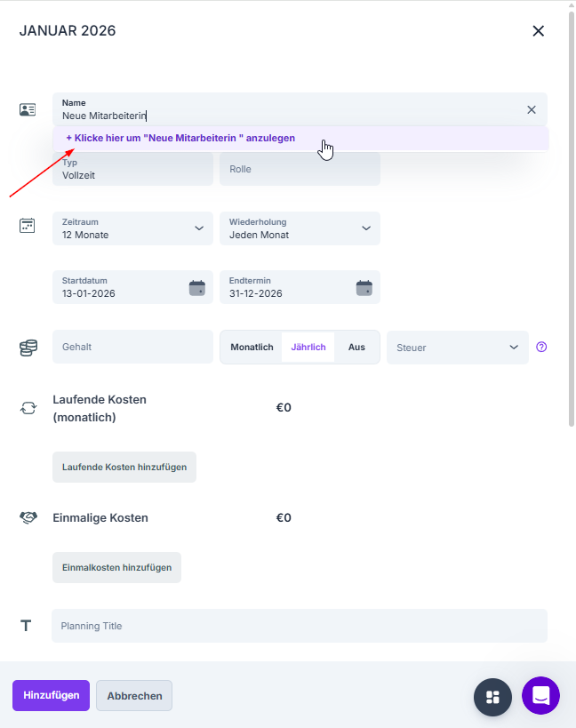Close the Januar 2026 dialog
Image resolution: width=576 pixels, height=728 pixels.
click(x=538, y=31)
